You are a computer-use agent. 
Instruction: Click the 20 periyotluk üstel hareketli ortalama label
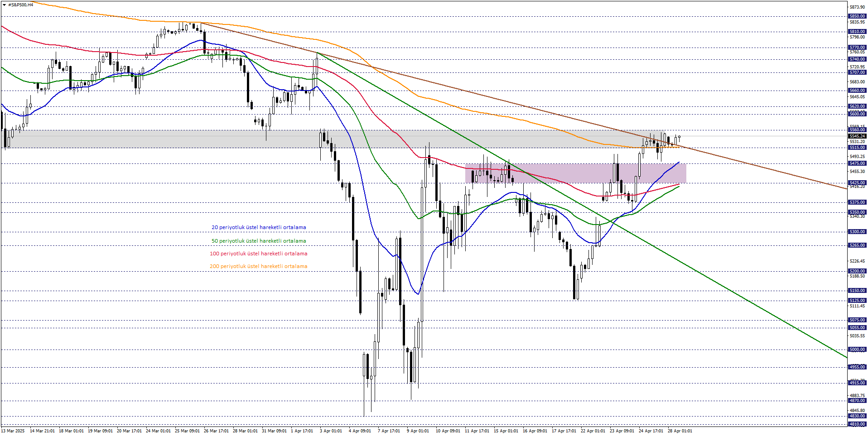pos(259,227)
